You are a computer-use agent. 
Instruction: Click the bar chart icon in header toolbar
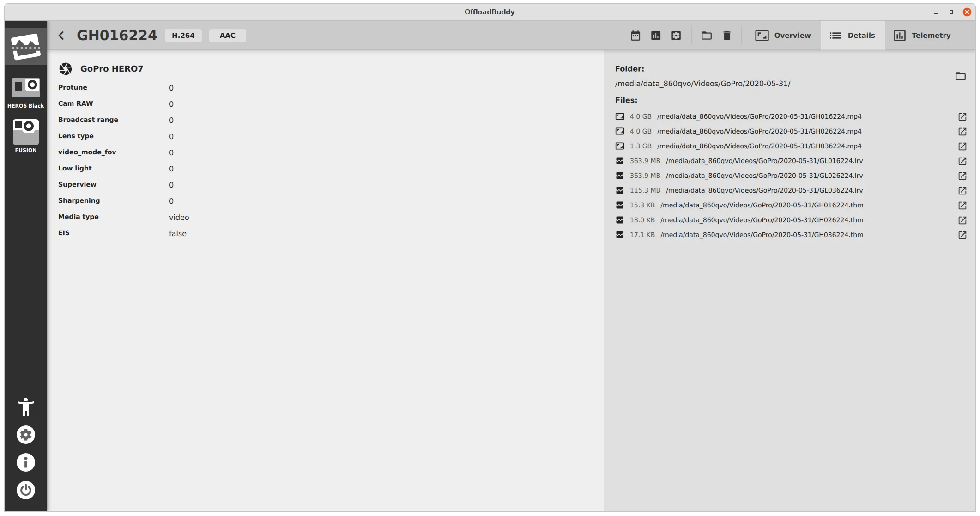click(x=656, y=36)
